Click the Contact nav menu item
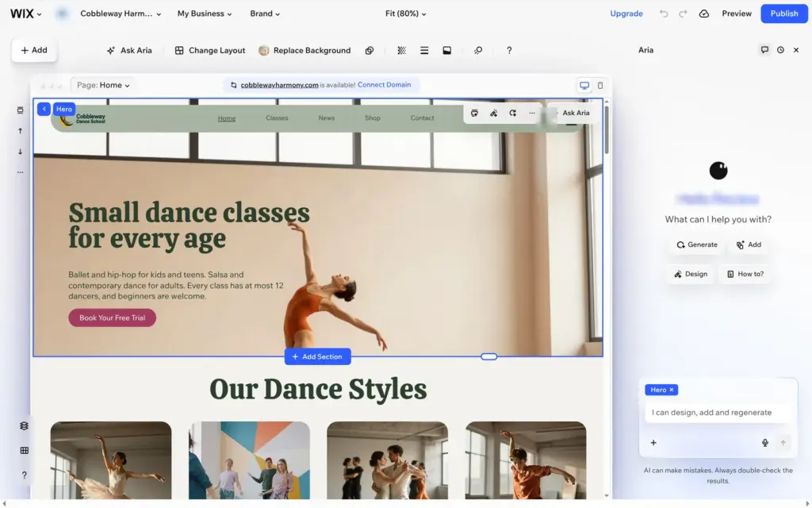This screenshot has width=812, height=508. point(422,117)
